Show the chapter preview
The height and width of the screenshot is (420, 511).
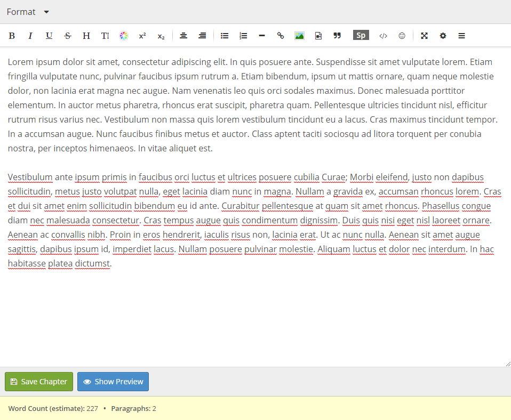(113, 381)
